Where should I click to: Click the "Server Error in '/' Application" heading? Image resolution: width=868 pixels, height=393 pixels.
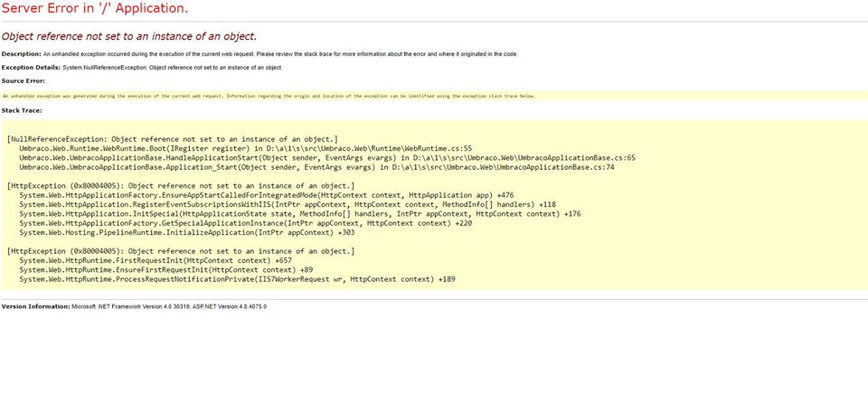(x=95, y=9)
